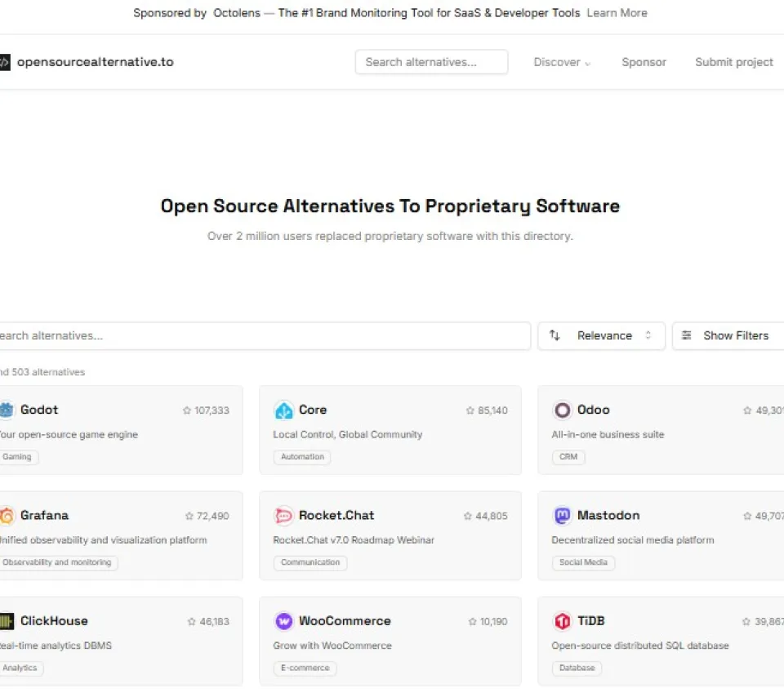
Task: Open the WooCommerce title link
Action: (345, 621)
